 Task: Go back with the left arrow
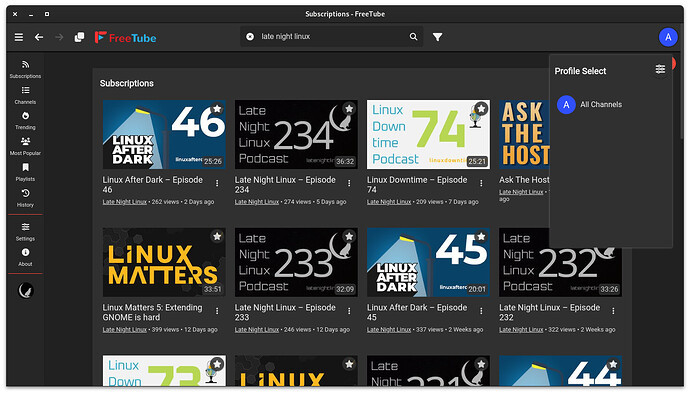pyautogui.click(x=39, y=37)
